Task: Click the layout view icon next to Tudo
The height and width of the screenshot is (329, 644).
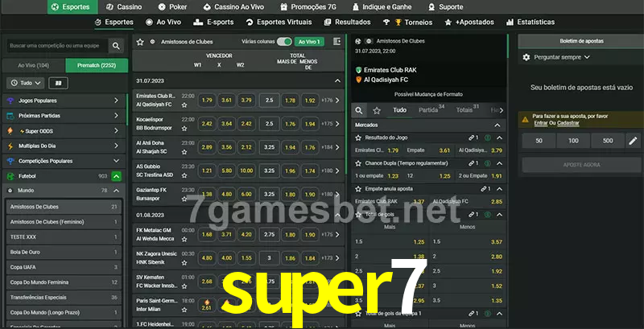Action: 58,83
